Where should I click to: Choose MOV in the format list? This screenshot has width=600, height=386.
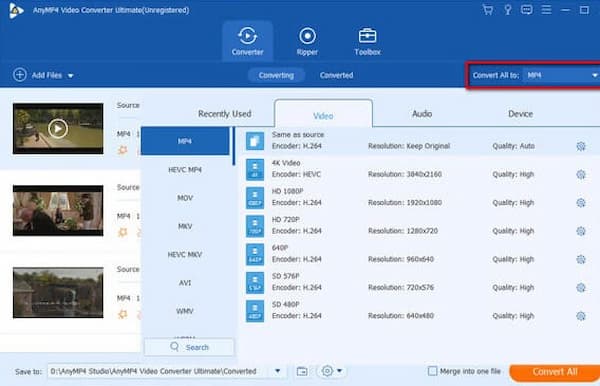(185, 198)
